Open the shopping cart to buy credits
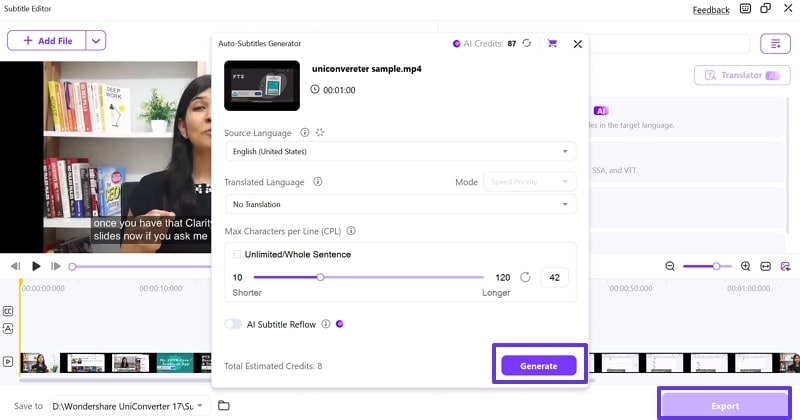This screenshot has height=420, width=800. [x=552, y=43]
